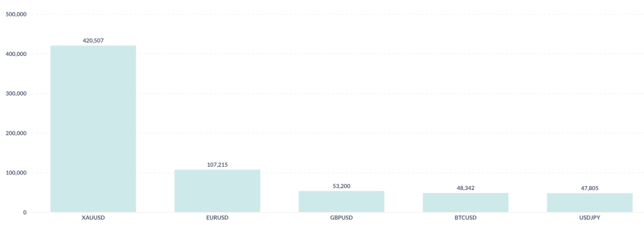Screen dimensions: 644x229
Task: Select the GBPUSD bar
Action: coord(341,201)
